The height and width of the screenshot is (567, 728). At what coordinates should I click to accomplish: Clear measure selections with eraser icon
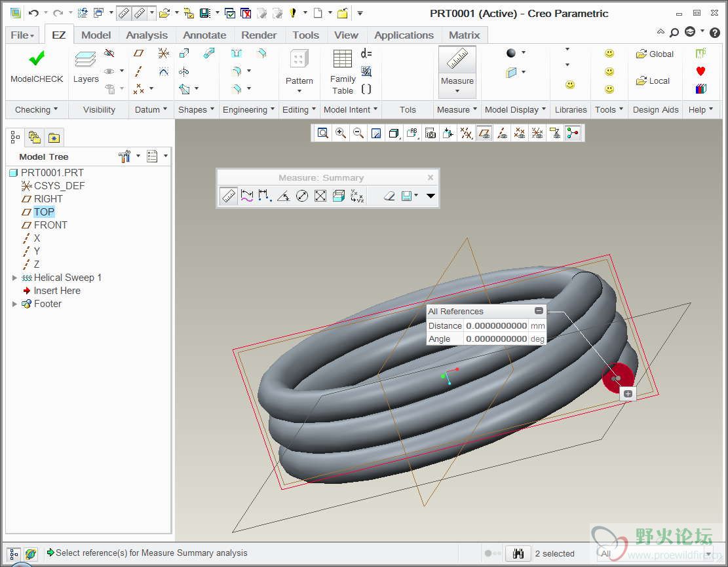click(389, 196)
